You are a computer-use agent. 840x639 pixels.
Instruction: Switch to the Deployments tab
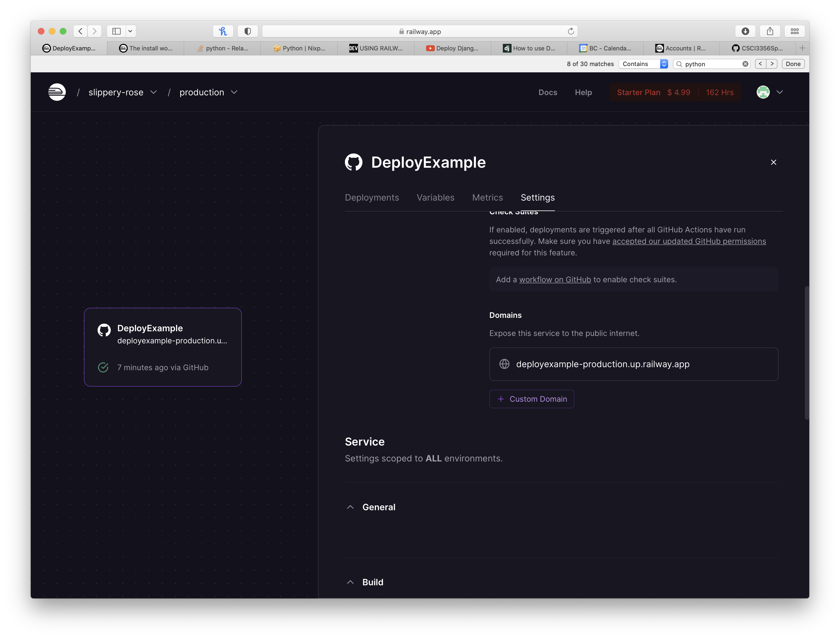pyautogui.click(x=372, y=197)
